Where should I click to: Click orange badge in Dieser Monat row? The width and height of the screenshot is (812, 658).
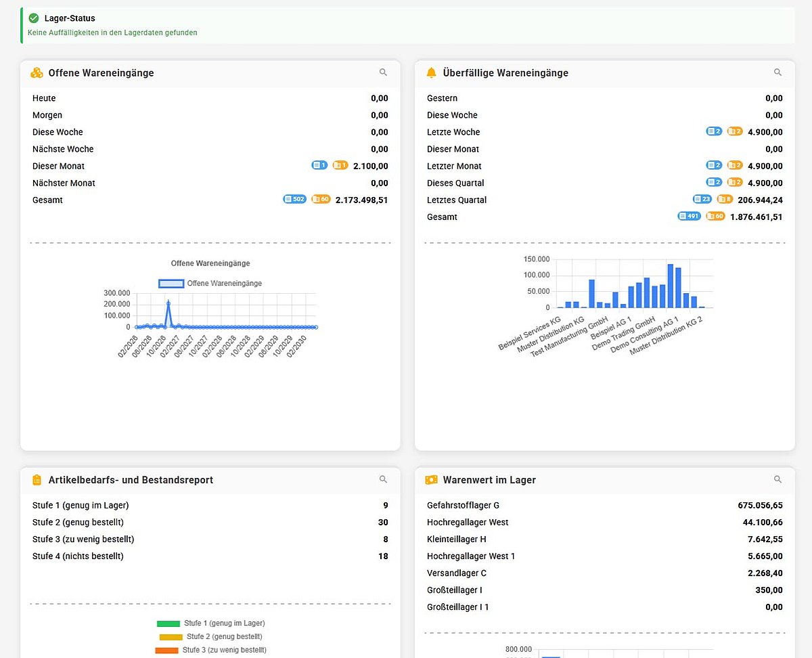pos(340,166)
